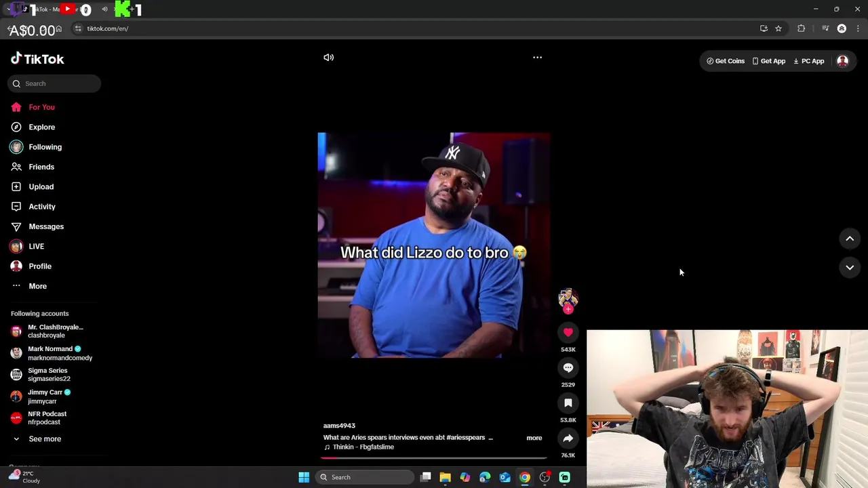
Task: Mute the video with the speaker icon
Action: pos(328,58)
